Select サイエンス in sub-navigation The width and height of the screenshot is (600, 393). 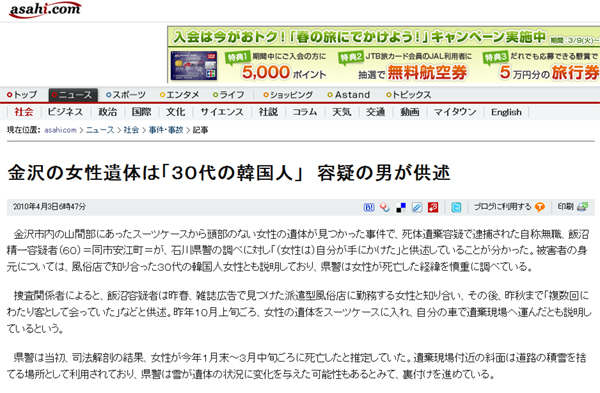222,112
